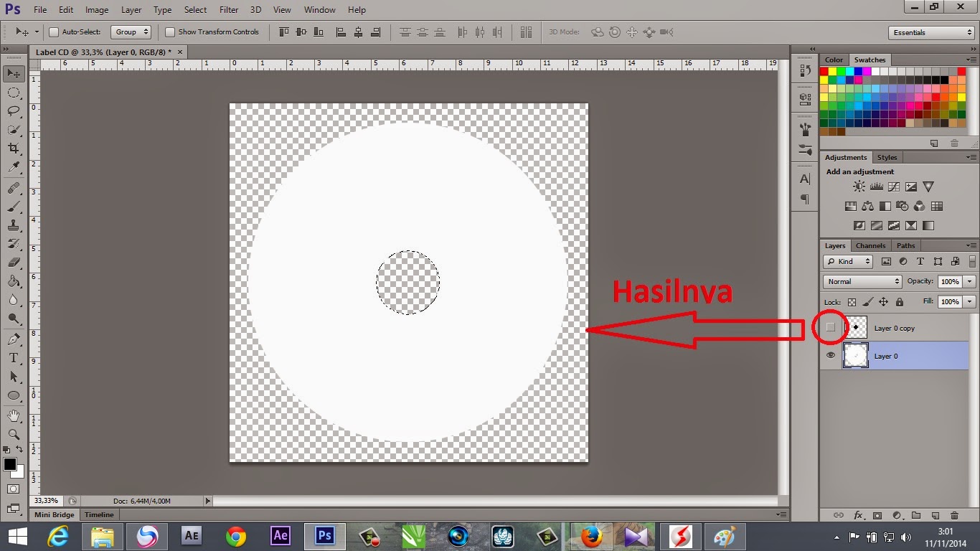Open the Essentials workspace dropdown
This screenshot has width=980, height=551.
tap(930, 32)
